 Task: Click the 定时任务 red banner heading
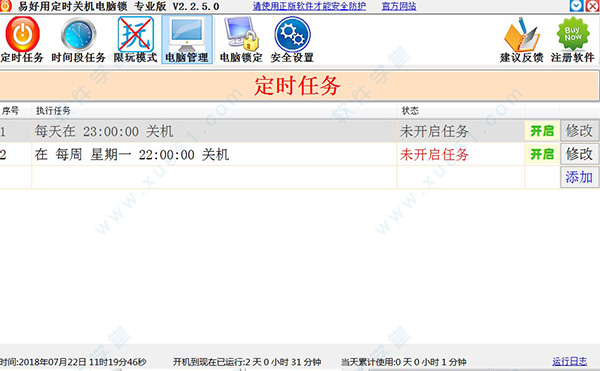point(297,85)
